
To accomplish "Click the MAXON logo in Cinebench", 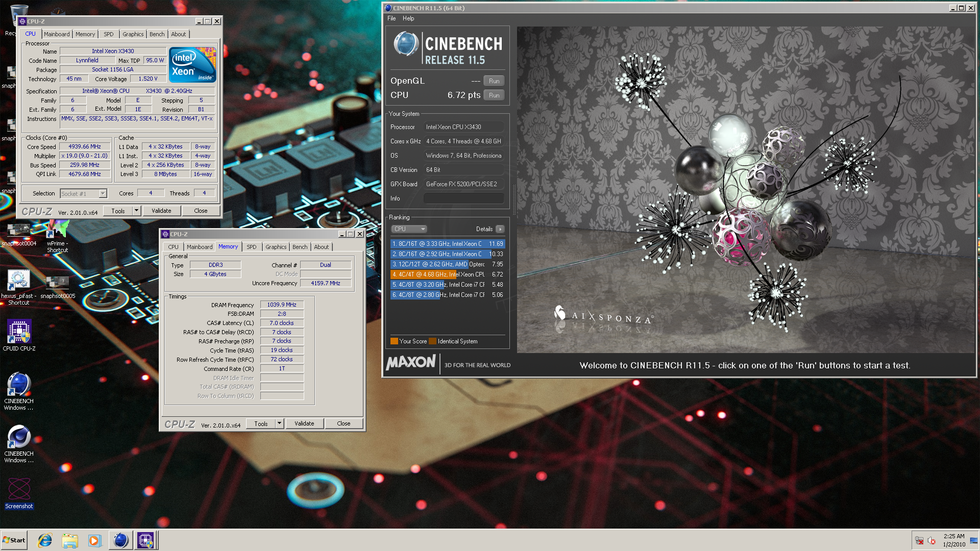I will [x=411, y=363].
